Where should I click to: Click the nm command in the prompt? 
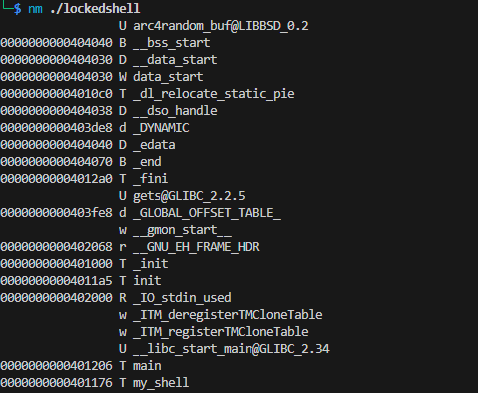35,9
